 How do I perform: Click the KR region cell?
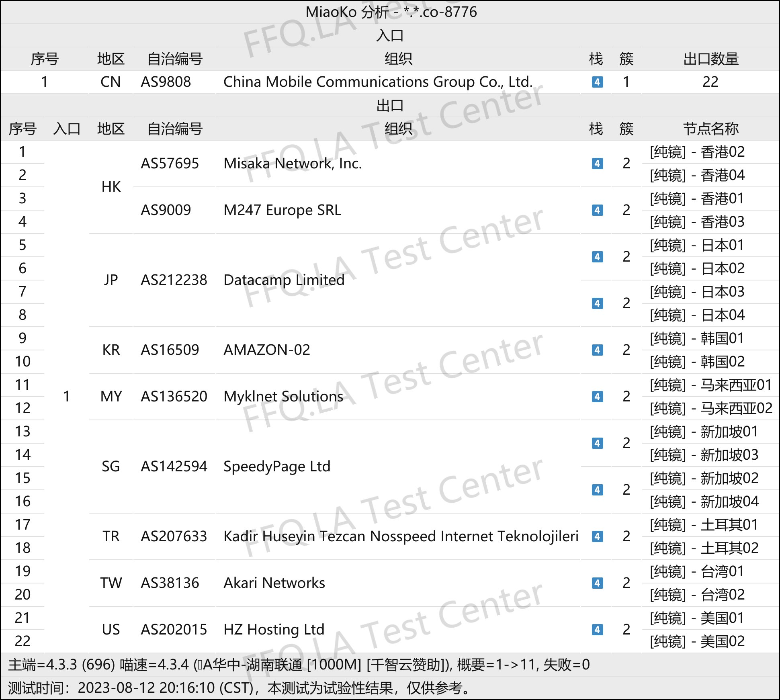pos(111,350)
